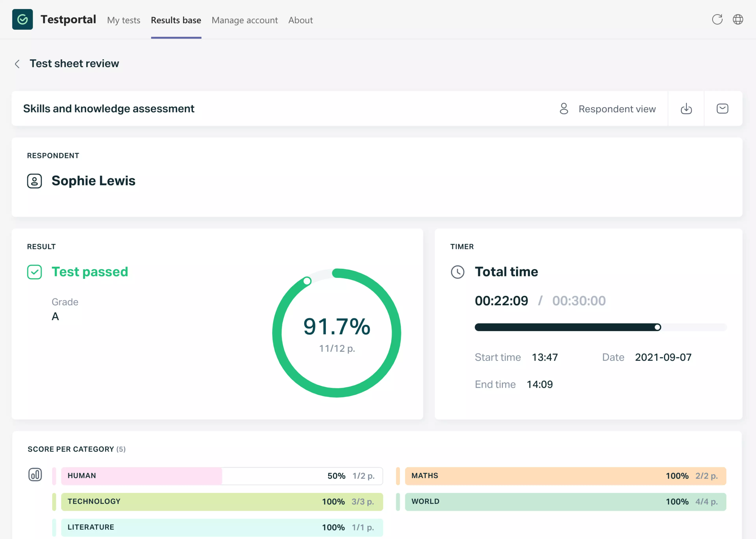756x539 pixels.
Task: Collapse the Test sheet review with back chevron
Action: click(17, 64)
